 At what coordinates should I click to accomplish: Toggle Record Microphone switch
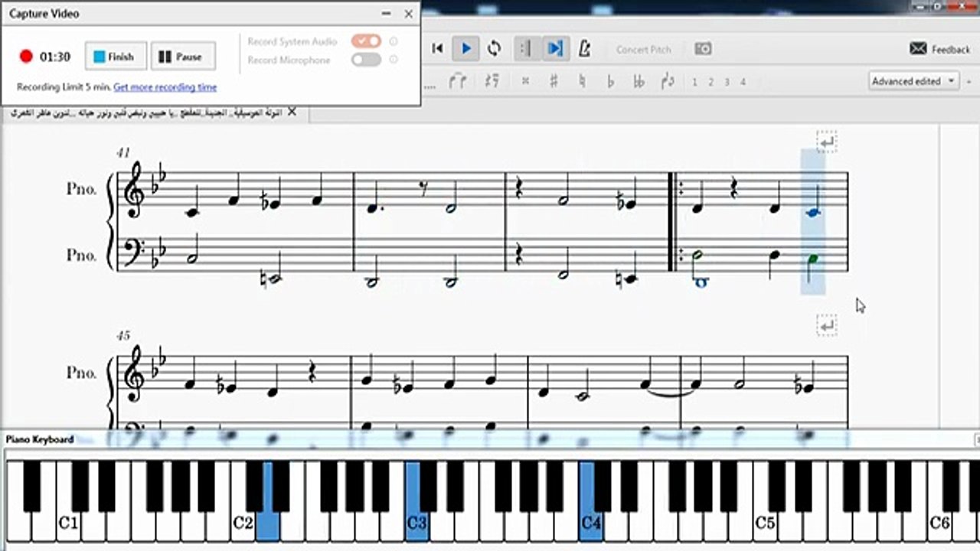coord(366,60)
